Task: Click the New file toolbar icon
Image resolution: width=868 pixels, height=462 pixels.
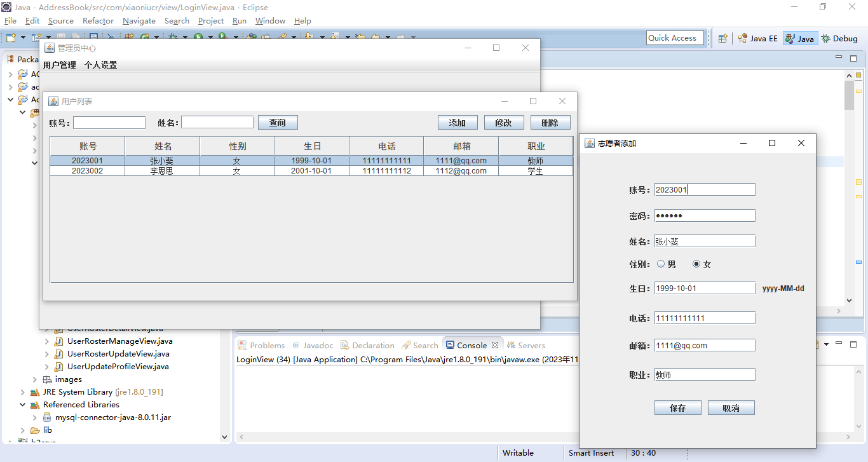Action: coord(11,37)
